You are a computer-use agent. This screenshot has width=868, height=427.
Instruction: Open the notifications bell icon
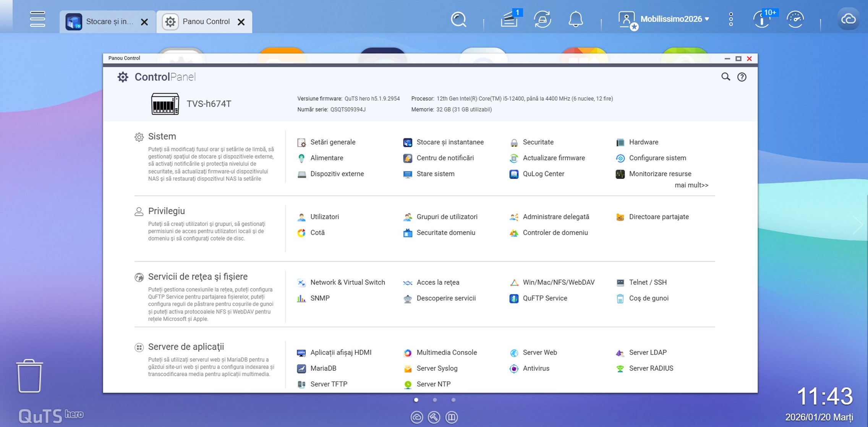pos(575,19)
